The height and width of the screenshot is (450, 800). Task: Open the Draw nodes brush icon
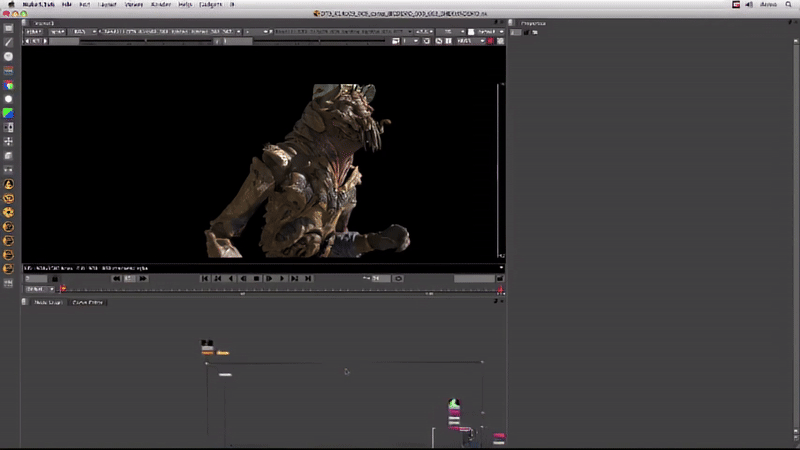pyautogui.click(x=9, y=43)
